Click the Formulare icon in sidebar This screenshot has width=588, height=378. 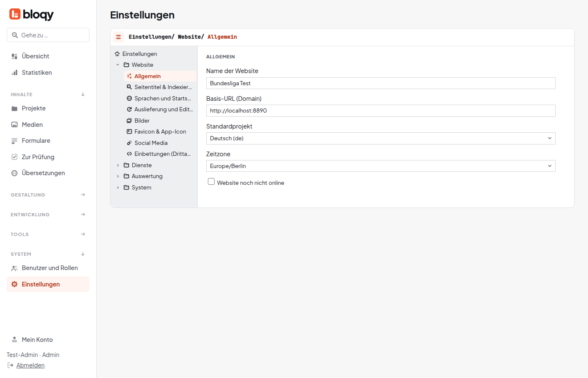pyautogui.click(x=14, y=141)
